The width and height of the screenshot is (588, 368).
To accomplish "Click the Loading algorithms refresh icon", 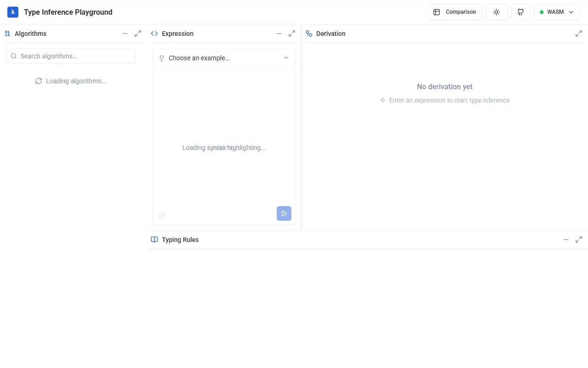I will click(39, 81).
